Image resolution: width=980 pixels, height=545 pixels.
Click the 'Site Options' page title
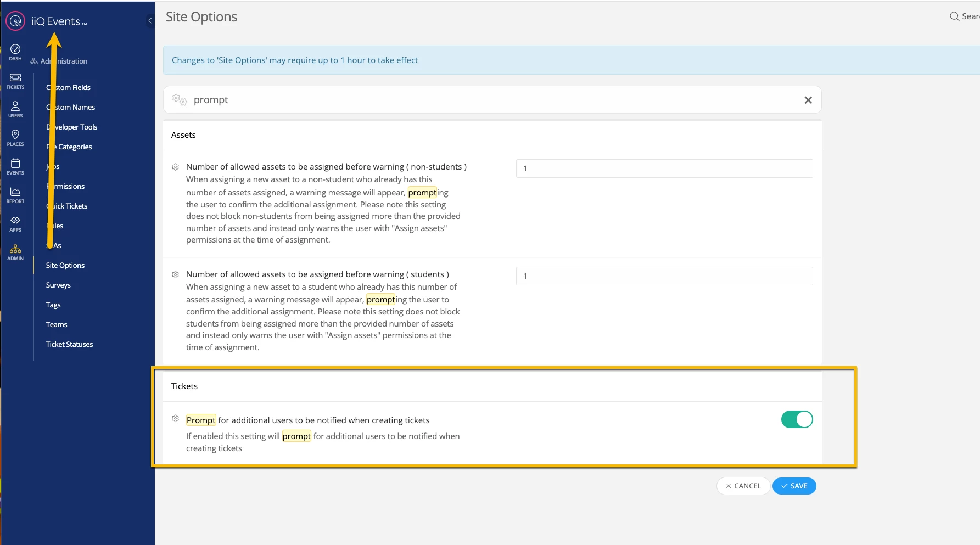201,17
